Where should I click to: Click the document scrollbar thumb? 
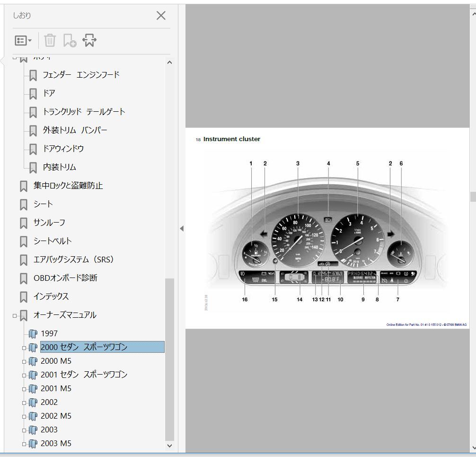[473, 197]
